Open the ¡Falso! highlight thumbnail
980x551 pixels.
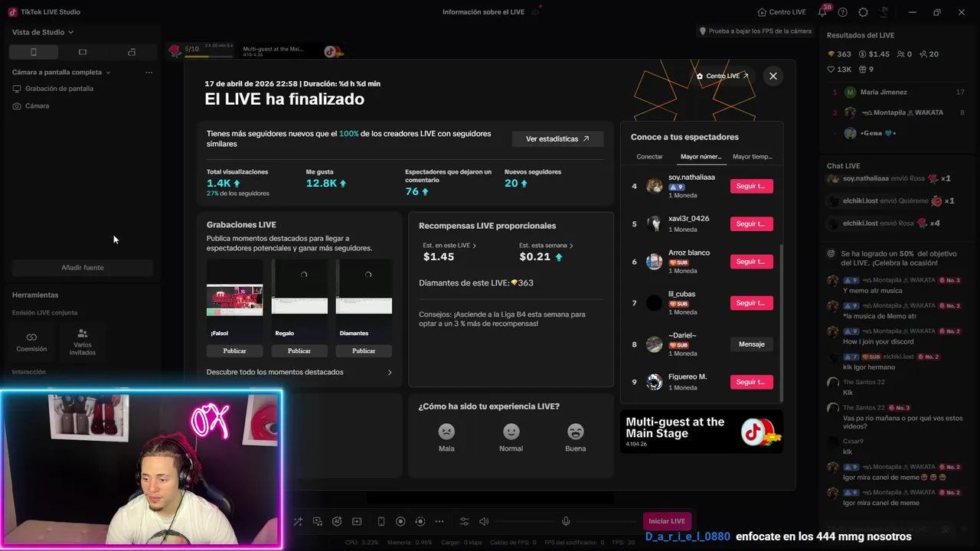[234, 299]
